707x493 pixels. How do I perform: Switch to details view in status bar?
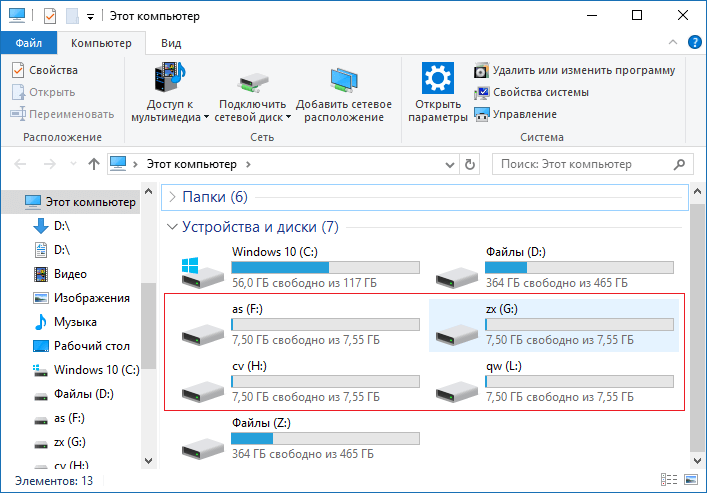click(x=669, y=479)
